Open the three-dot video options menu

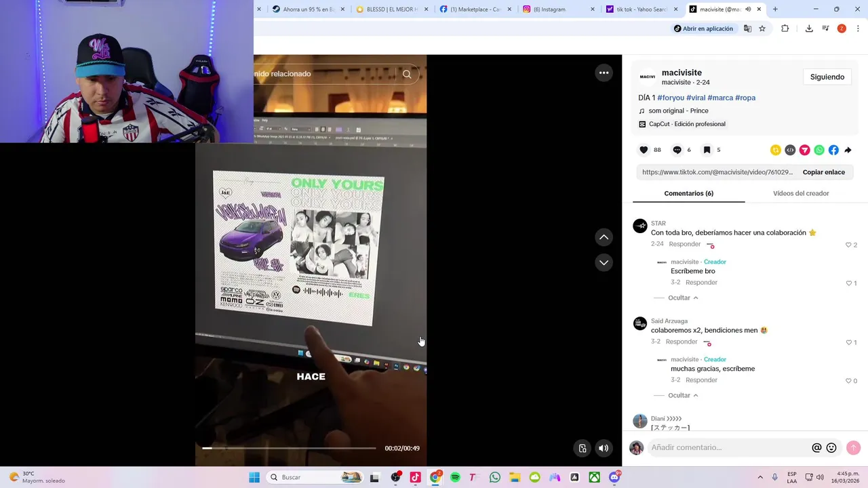[x=604, y=73]
